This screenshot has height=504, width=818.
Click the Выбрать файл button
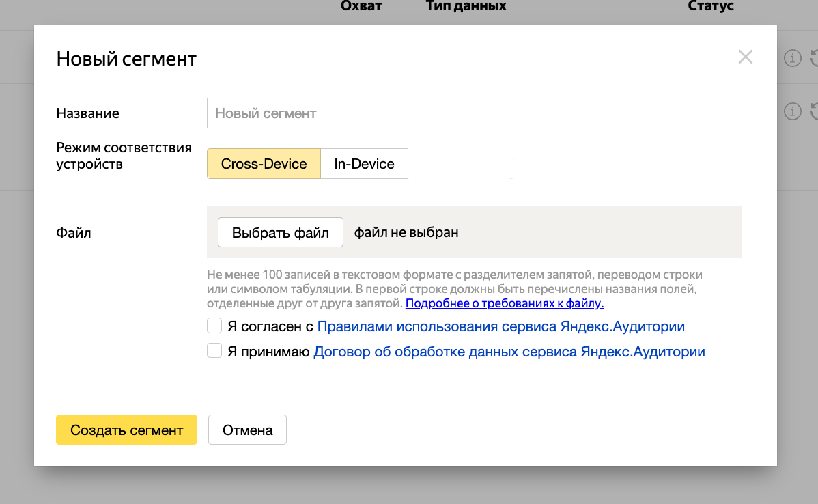280,232
